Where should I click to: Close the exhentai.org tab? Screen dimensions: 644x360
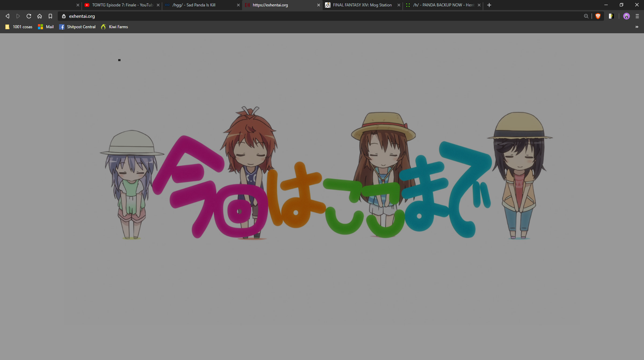pos(319,5)
